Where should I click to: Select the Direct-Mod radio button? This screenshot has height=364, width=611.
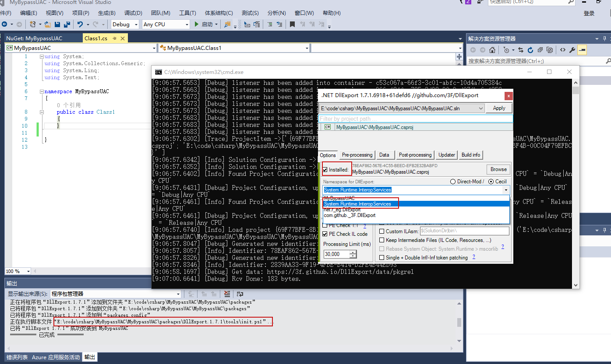tap(453, 181)
